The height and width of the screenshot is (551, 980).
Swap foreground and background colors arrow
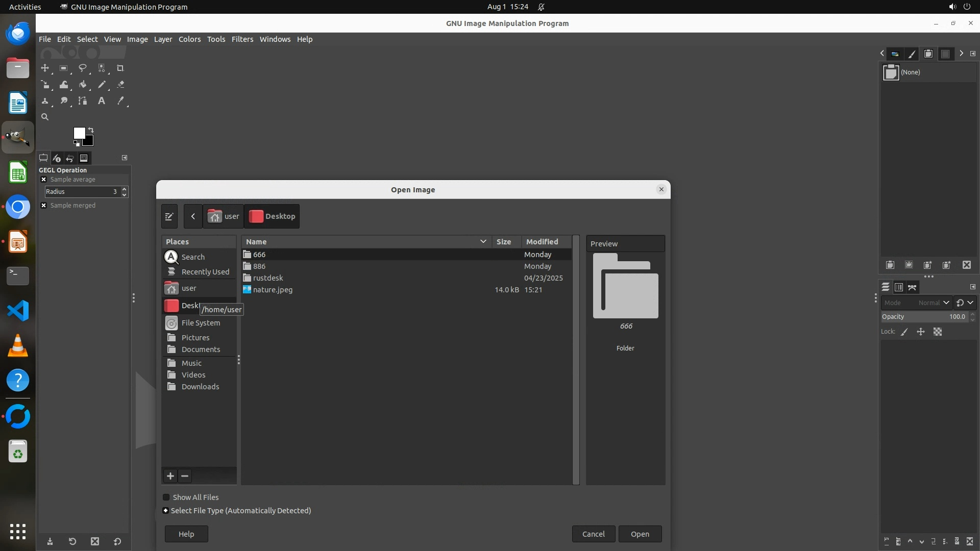91,130
